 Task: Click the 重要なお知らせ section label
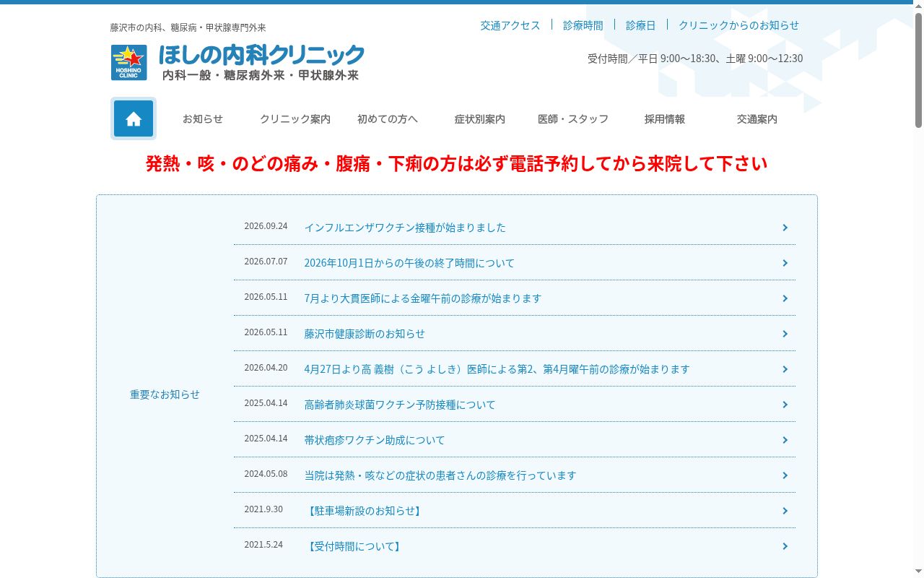coord(165,394)
